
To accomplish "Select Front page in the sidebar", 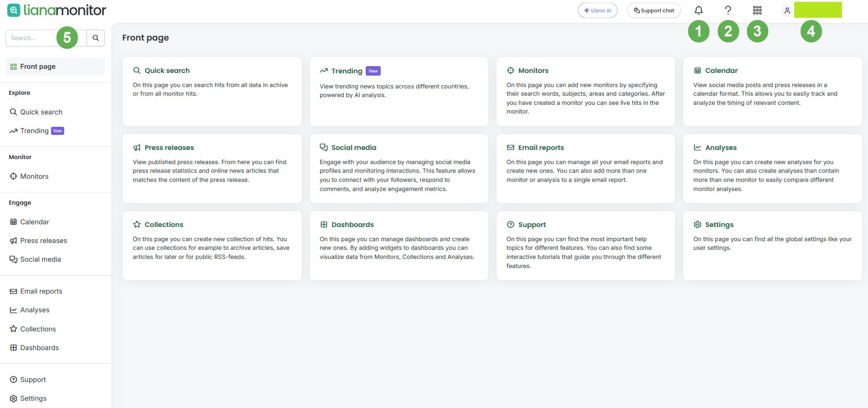I will click(55, 67).
